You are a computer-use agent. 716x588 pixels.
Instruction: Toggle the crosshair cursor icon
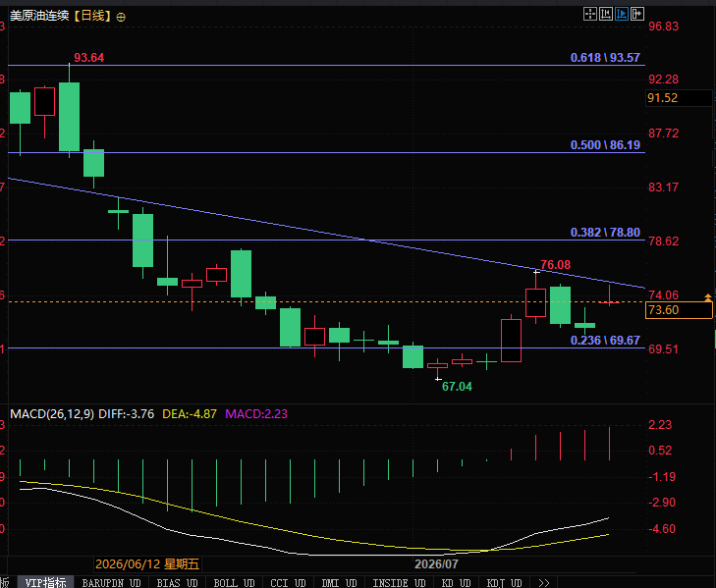[x=590, y=14]
